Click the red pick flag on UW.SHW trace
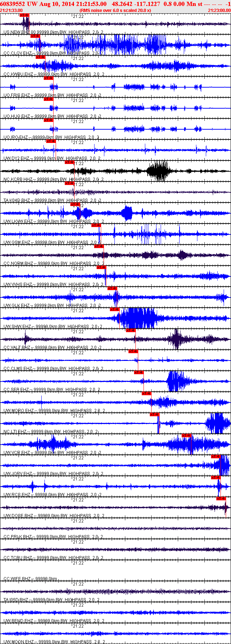 click(114, 309)
